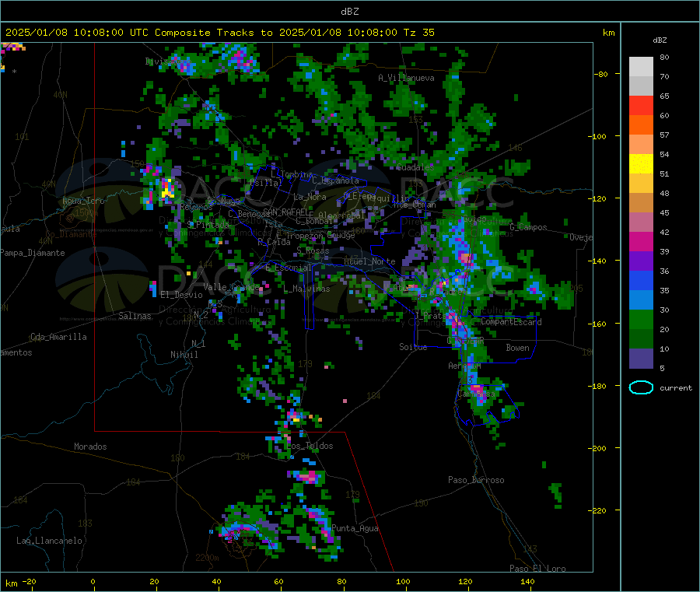Screen dimensions: 700x592
Task: Choose the bright green 20-30 dBZ swatch
Action: [641, 319]
